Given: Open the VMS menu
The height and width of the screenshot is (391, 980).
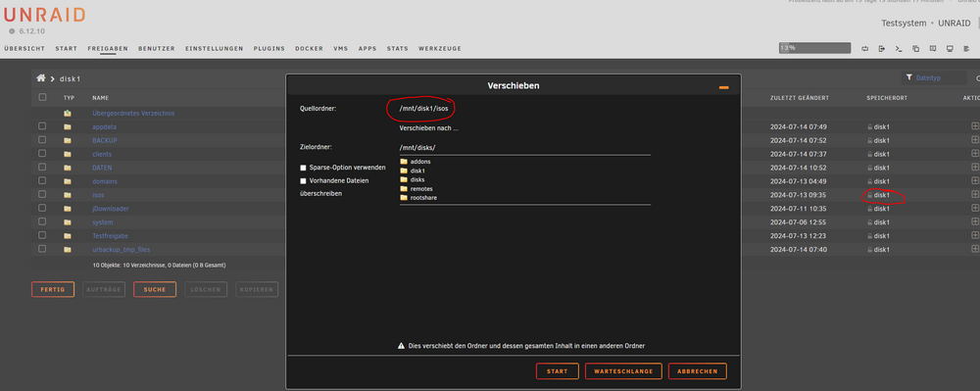Looking at the screenshot, I should (x=341, y=48).
